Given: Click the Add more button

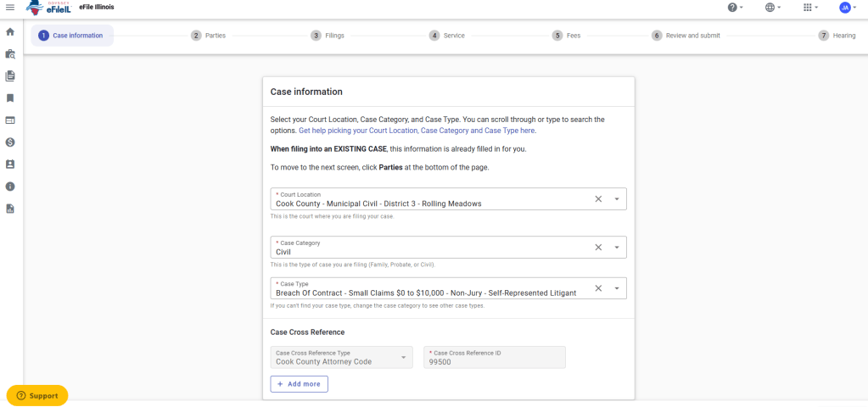Looking at the screenshot, I should [x=299, y=384].
